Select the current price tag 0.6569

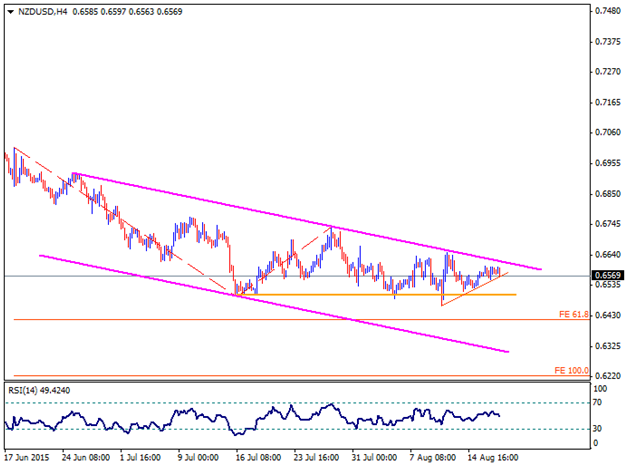click(602, 276)
